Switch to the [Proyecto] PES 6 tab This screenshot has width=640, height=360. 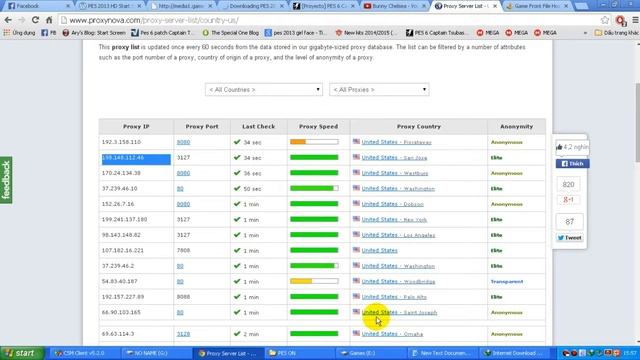pyautogui.click(x=324, y=6)
